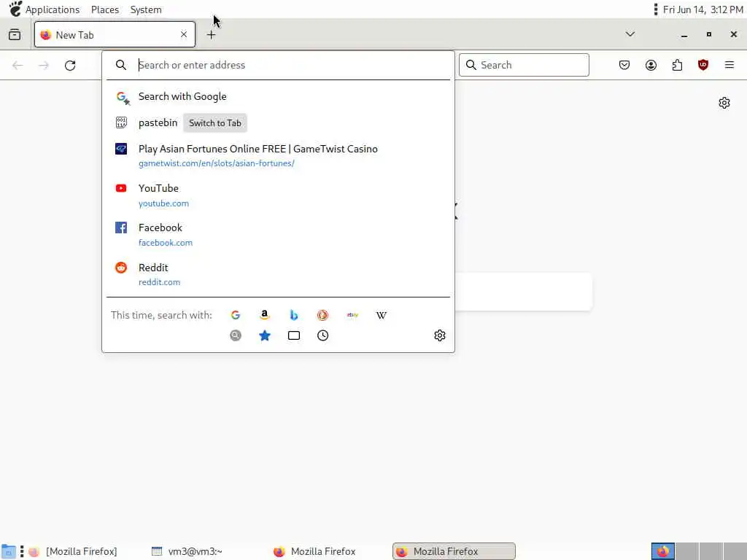Click the date and time clock
The image size is (747, 560).
coord(703,9)
